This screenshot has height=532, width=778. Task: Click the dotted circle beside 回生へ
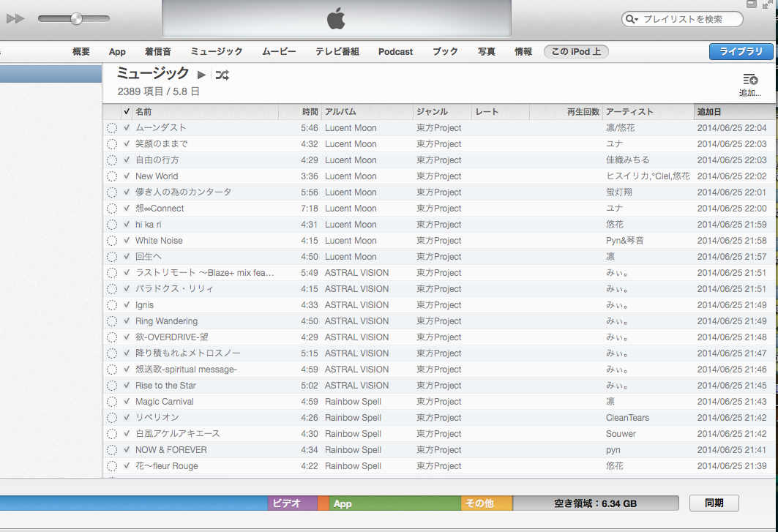point(112,257)
